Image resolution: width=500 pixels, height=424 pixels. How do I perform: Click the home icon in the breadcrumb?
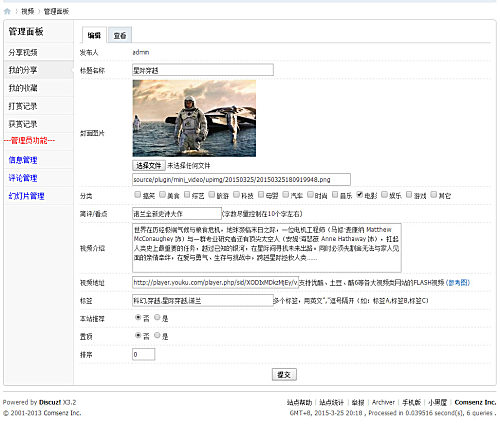(x=7, y=11)
